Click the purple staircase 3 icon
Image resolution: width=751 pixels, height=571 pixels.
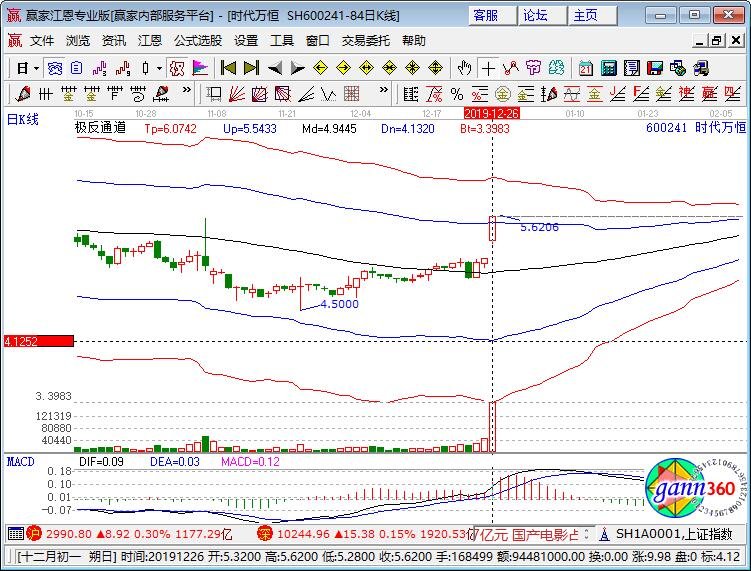100,68
